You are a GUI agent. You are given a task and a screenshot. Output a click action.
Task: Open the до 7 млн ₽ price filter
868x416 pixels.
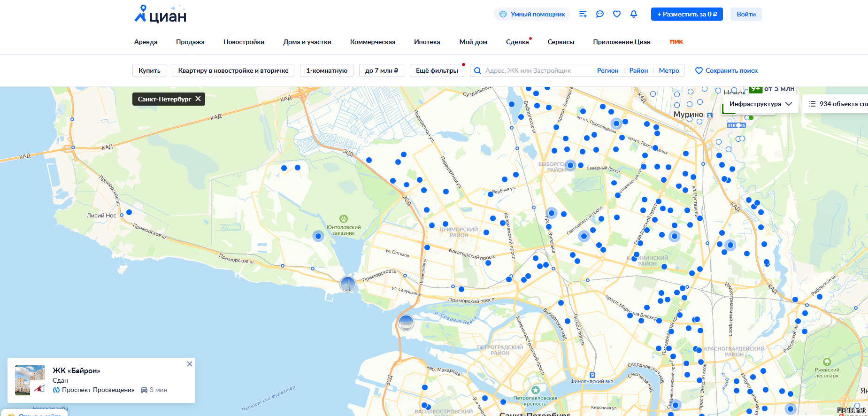click(382, 70)
